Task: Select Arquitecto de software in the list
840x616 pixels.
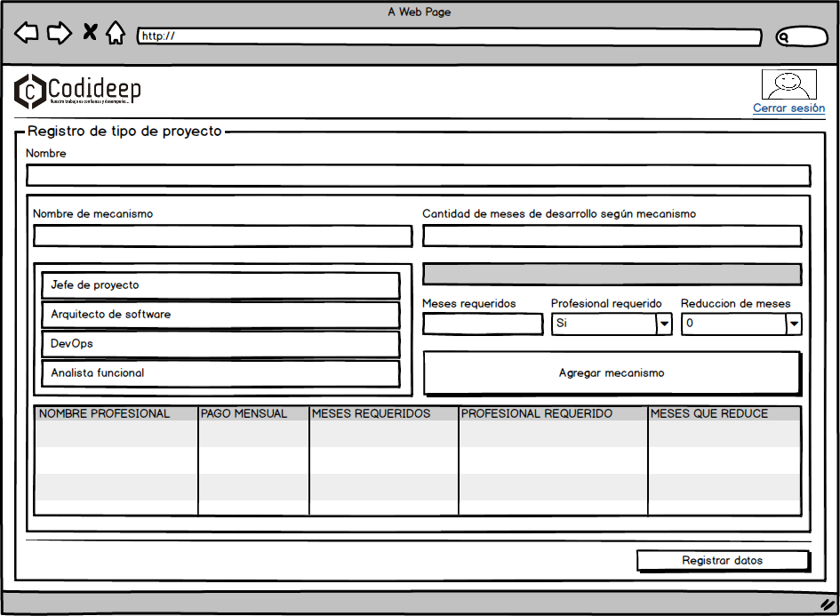Action: click(x=220, y=315)
